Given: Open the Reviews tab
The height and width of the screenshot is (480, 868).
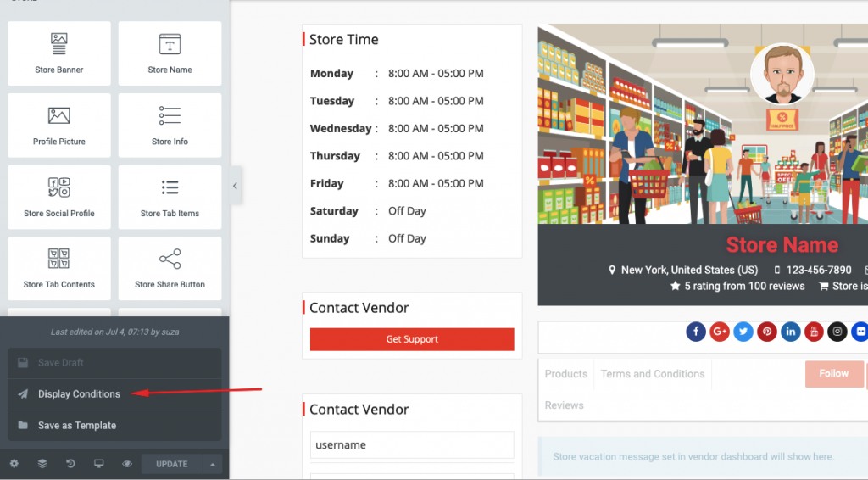Looking at the screenshot, I should 564,405.
